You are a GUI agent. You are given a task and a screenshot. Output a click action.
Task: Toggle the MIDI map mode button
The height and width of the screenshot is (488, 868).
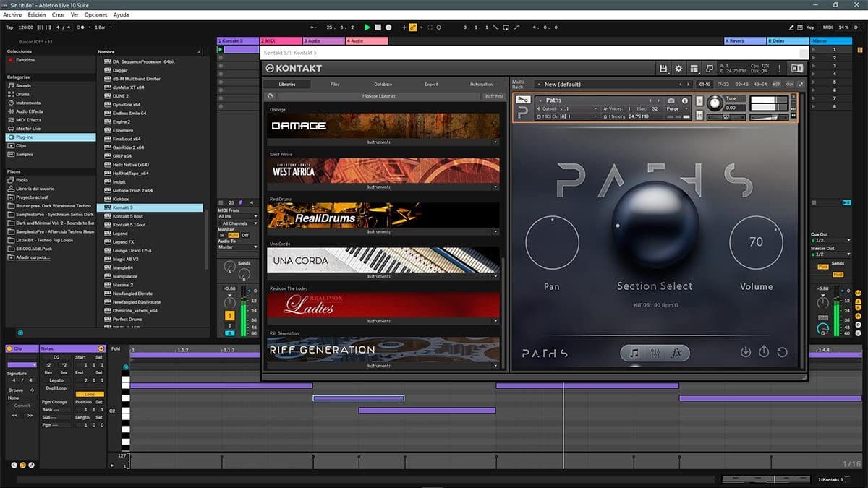827,27
